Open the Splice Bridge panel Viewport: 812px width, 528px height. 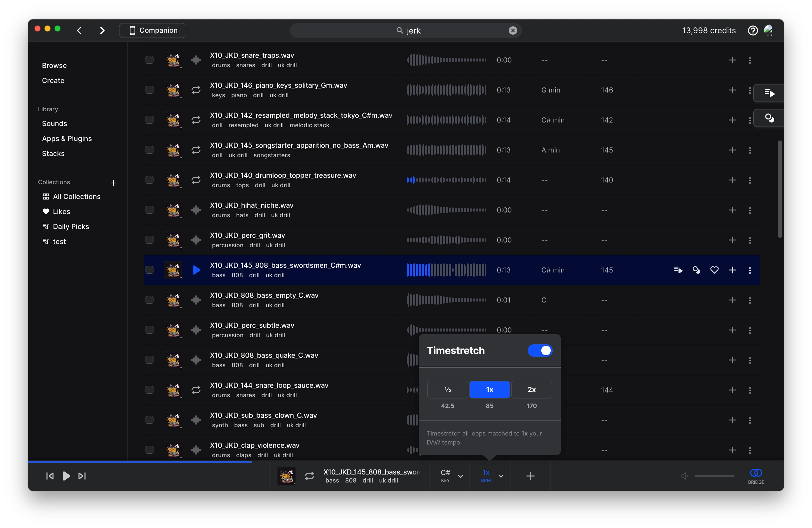(x=756, y=476)
